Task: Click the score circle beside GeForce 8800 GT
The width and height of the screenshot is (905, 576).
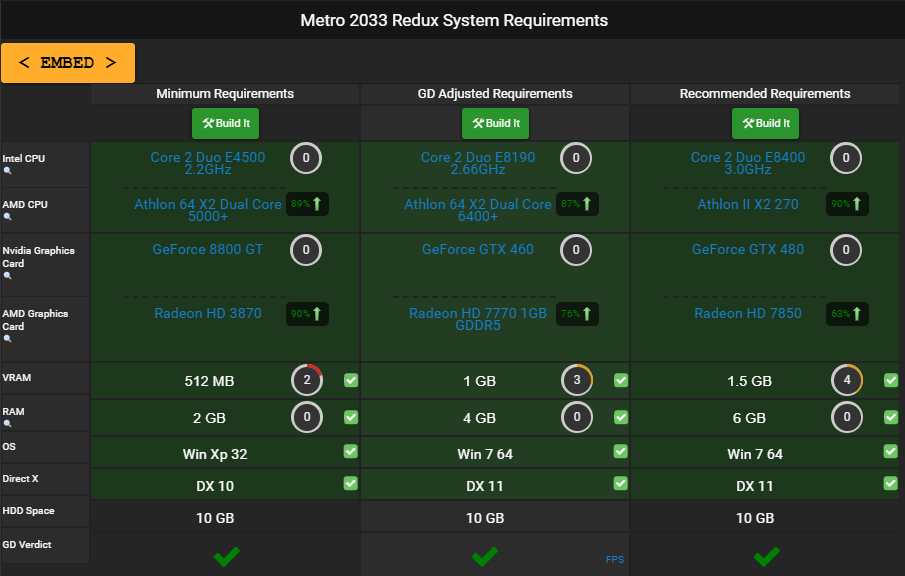Action: [x=306, y=250]
